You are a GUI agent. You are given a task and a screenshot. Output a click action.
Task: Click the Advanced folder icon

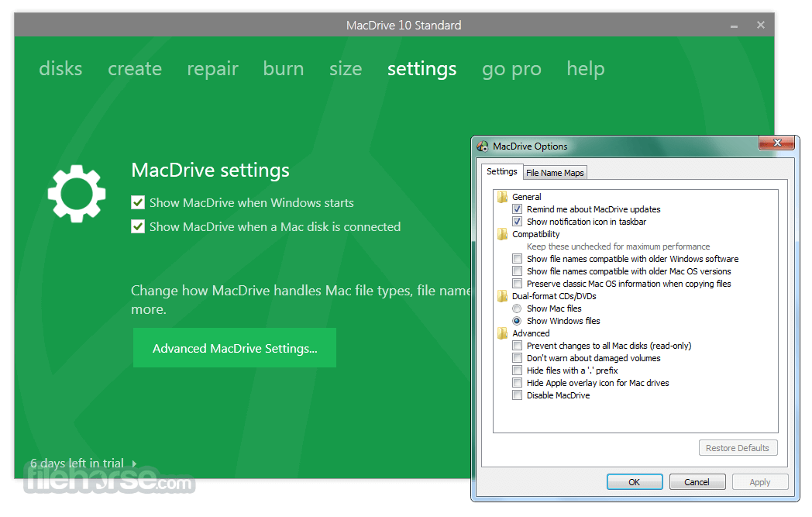[x=502, y=333]
